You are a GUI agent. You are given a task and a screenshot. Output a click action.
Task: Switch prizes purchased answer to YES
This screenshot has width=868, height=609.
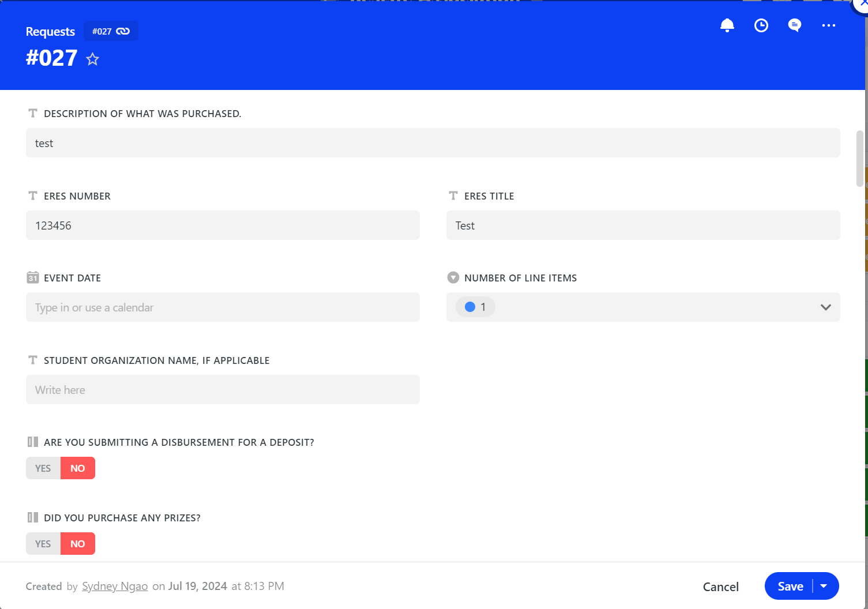(43, 543)
